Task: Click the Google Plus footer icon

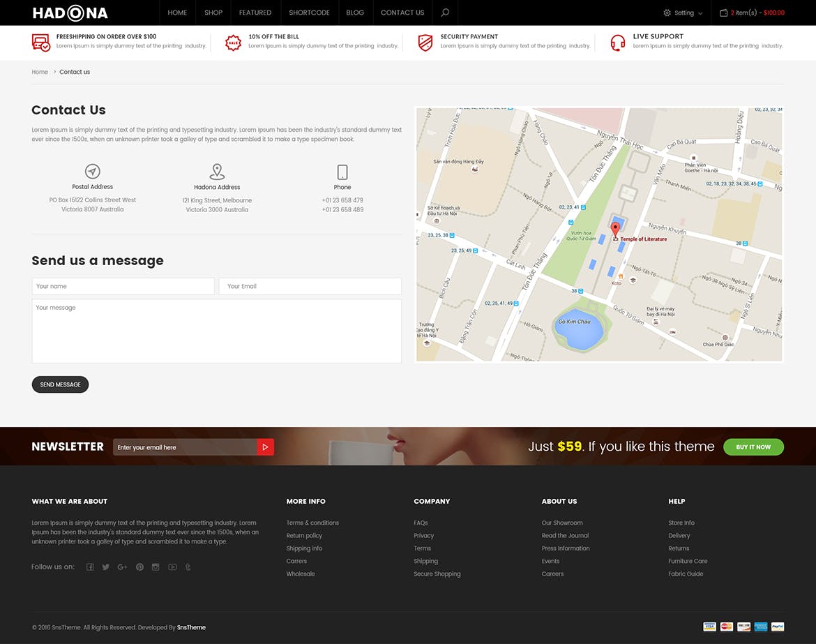Action: (122, 567)
